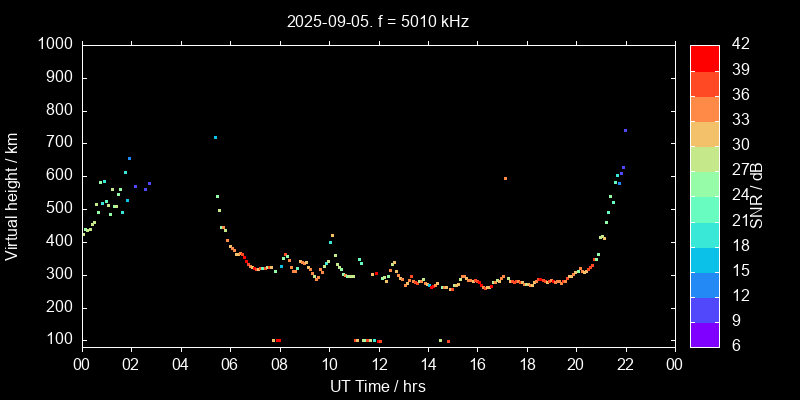Click the red 39–42 dB colorbar segment
Image resolution: width=800 pixels, height=400 pixels.
click(x=705, y=58)
